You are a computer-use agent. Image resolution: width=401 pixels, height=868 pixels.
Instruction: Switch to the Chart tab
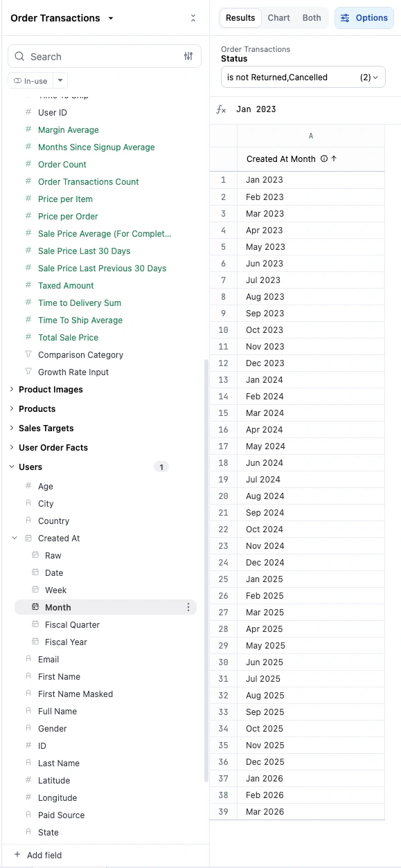pyautogui.click(x=278, y=17)
